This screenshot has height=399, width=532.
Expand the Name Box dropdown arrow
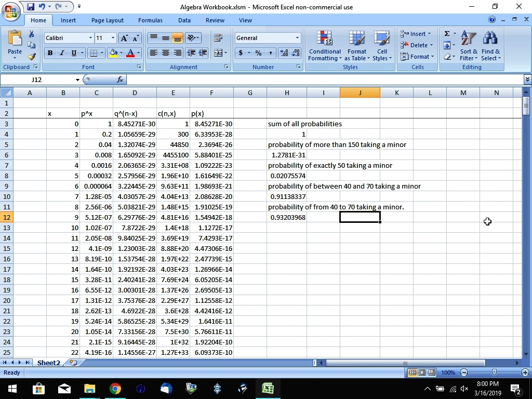pos(77,79)
